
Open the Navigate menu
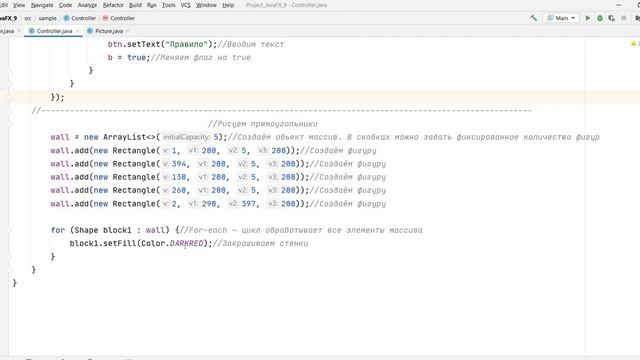(x=42, y=5)
